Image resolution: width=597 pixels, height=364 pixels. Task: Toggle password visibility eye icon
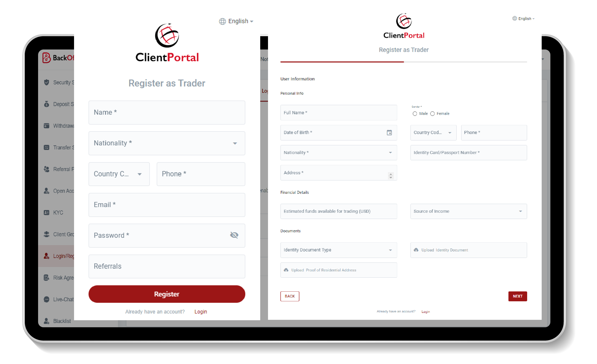tap(234, 235)
